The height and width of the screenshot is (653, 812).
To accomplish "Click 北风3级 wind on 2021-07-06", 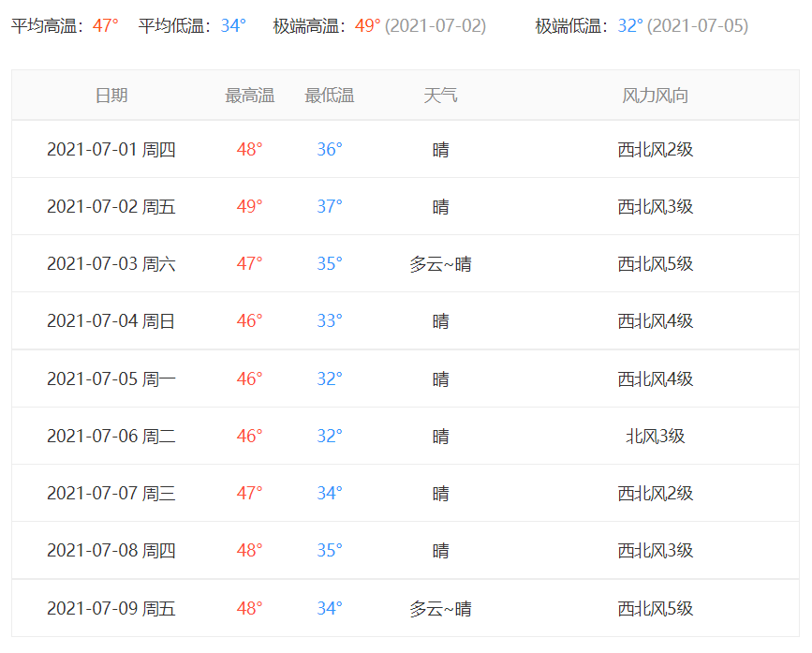I will [x=655, y=436].
